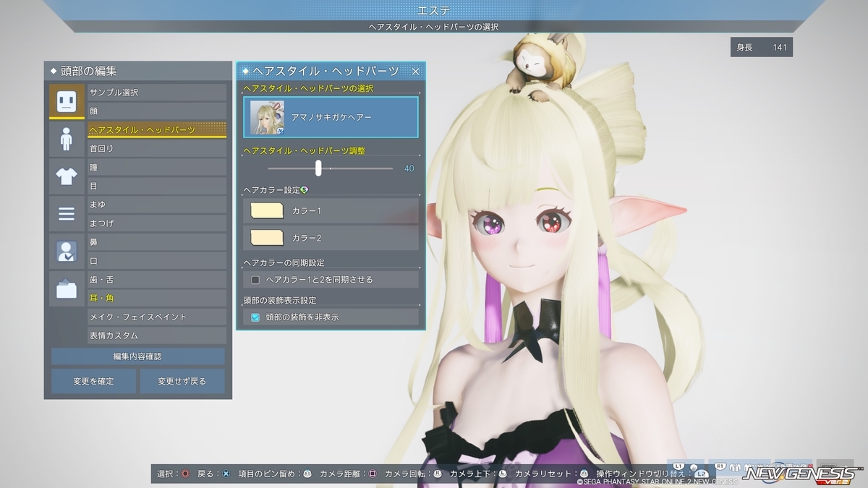Click the 頭部の編集 panel header

[x=137, y=71]
